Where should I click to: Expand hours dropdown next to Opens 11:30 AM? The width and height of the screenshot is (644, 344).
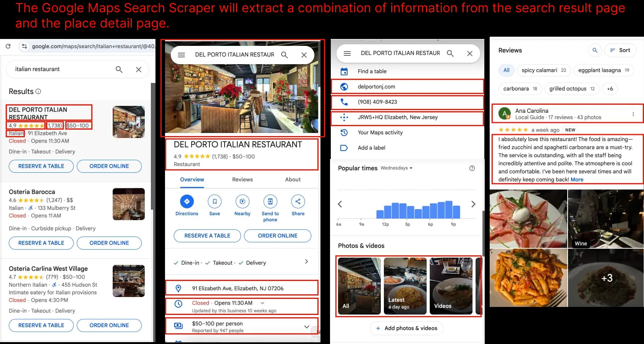coord(262,303)
